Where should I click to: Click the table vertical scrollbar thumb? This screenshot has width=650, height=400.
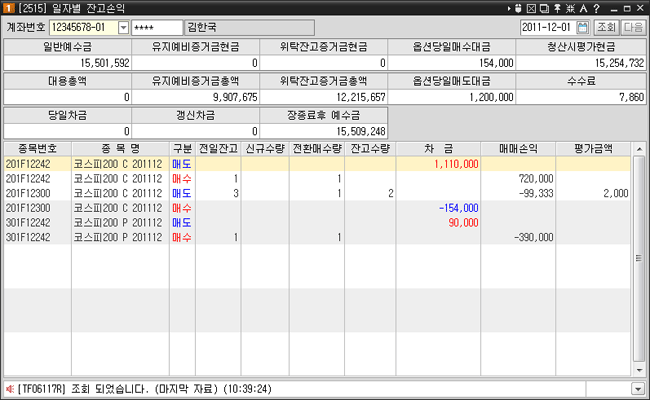pyautogui.click(x=639, y=259)
